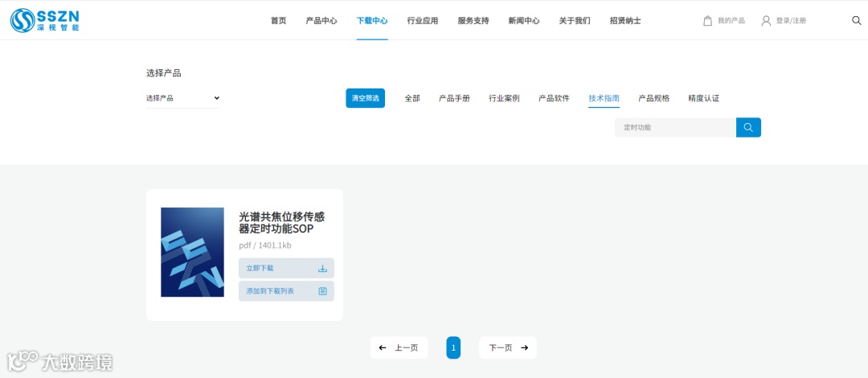Click the list icon on 添加到下载列表
868x378 pixels.
(323, 291)
